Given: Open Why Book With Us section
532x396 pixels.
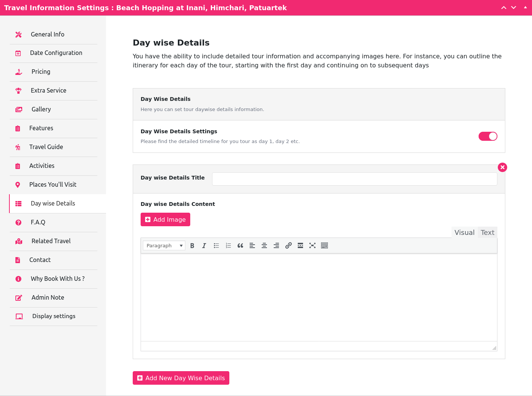Looking at the screenshot, I should (53, 279).
